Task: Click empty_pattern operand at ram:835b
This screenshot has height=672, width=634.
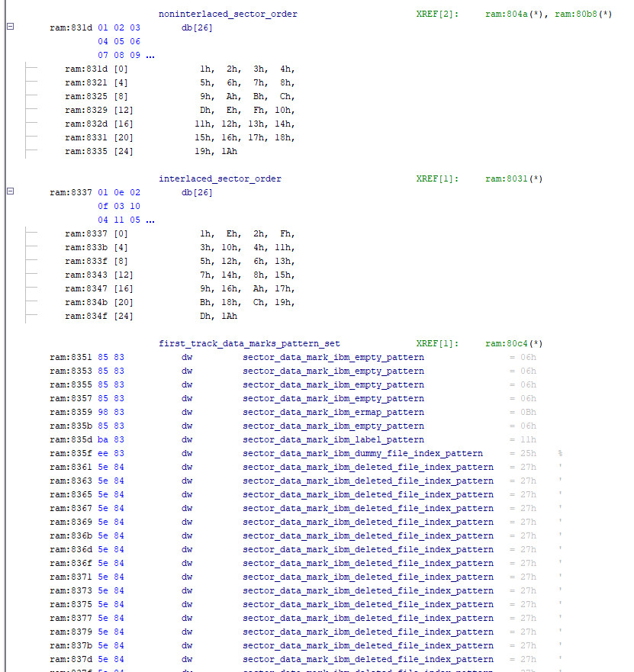Action: (333, 426)
